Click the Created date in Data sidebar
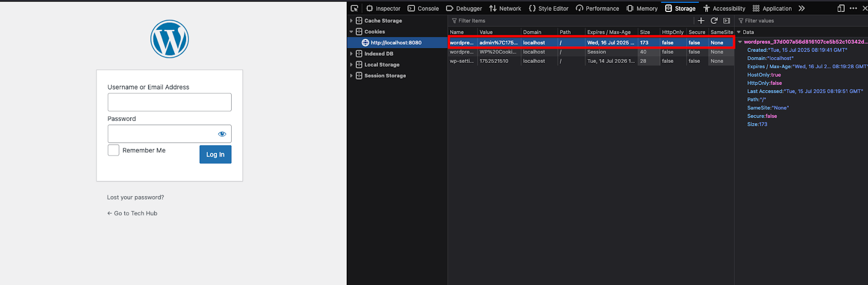868x285 pixels. pyautogui.click(x=797, y=50)
